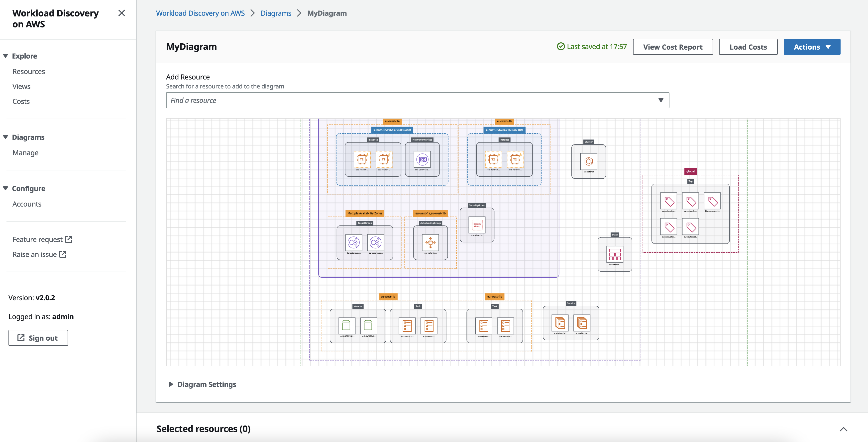Screen dimensions: 868x442
Task: Select the EBS Volume icon in diagram
Action: coord(346,324)
